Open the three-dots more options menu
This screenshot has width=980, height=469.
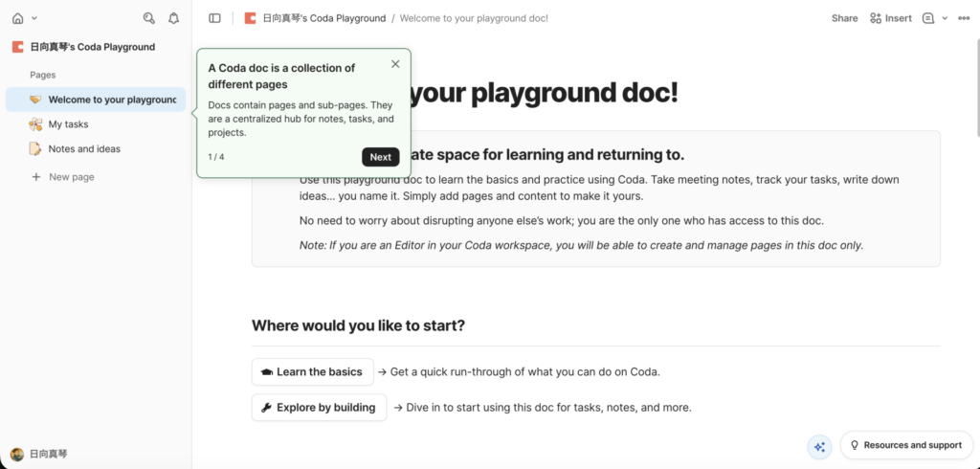pos(964,18)
